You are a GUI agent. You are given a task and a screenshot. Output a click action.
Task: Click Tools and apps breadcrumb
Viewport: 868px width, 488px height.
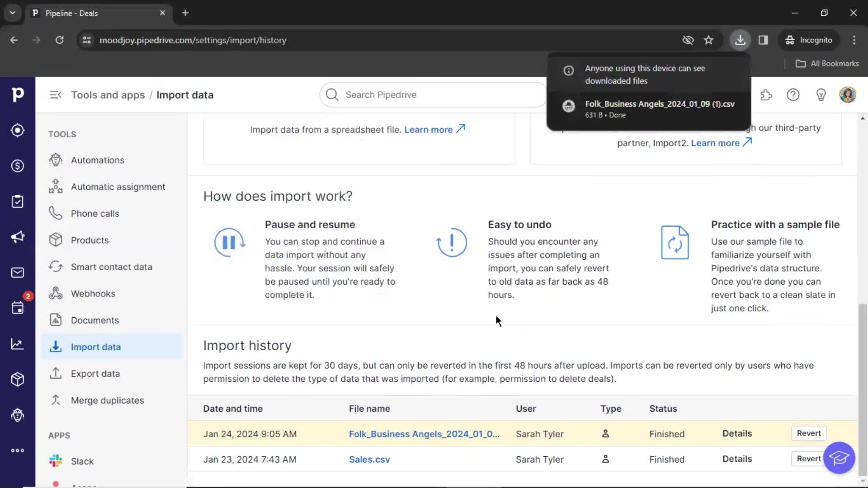pyautogui.click(x=108, y=95)
